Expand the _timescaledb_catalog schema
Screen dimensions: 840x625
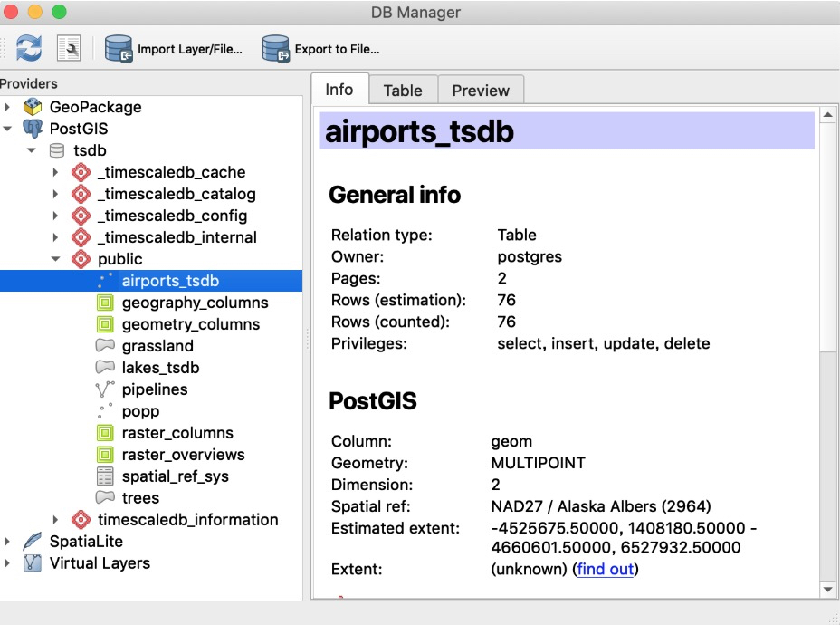coord(55,194)
